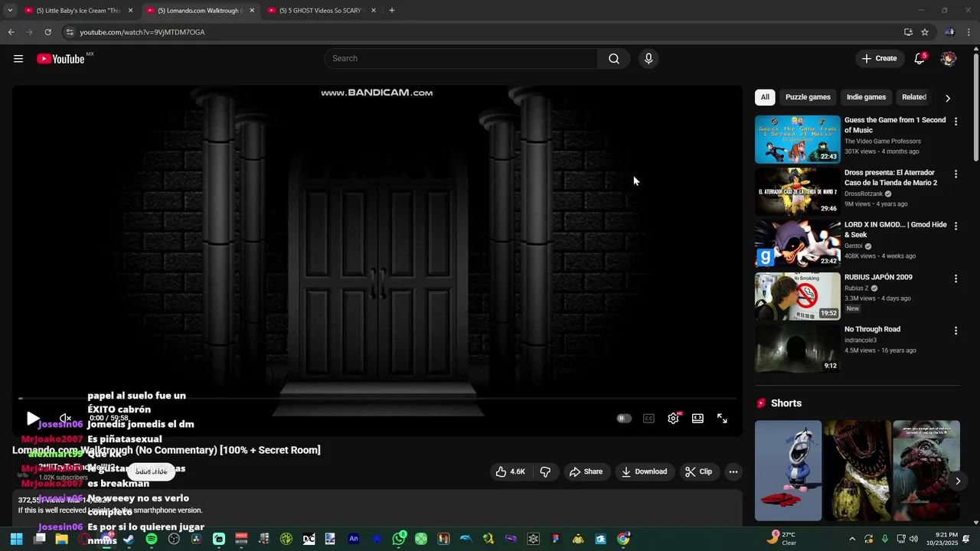The width and height of the screenshot is (980, 551).
Task: Start voice search with the microphone
Action: click(x=648, y=59)
